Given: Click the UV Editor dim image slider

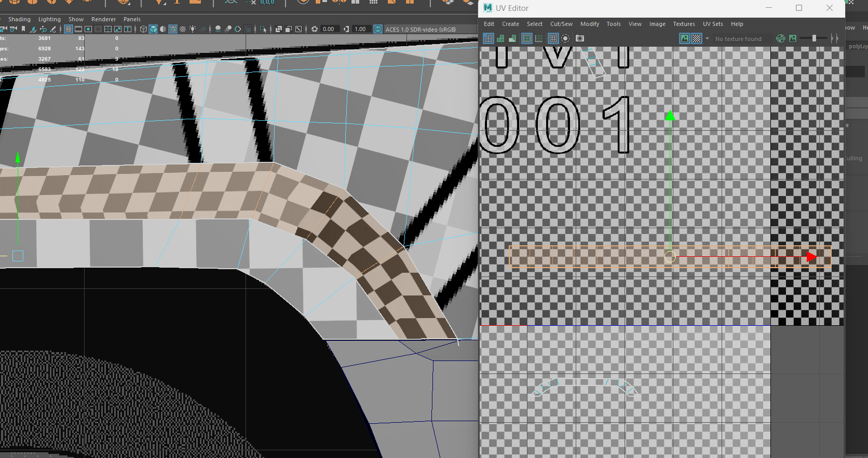Looking at the screenshot, I should tap(813, 38).
